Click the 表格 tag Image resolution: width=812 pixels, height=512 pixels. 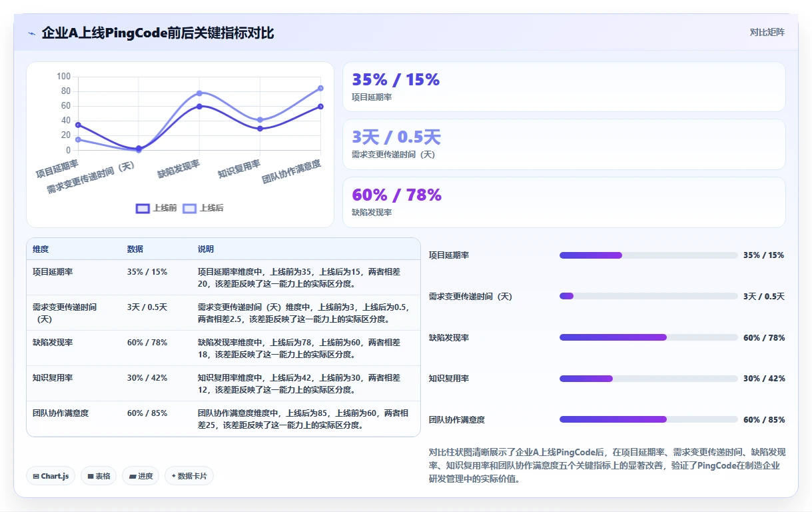[99, 476]
